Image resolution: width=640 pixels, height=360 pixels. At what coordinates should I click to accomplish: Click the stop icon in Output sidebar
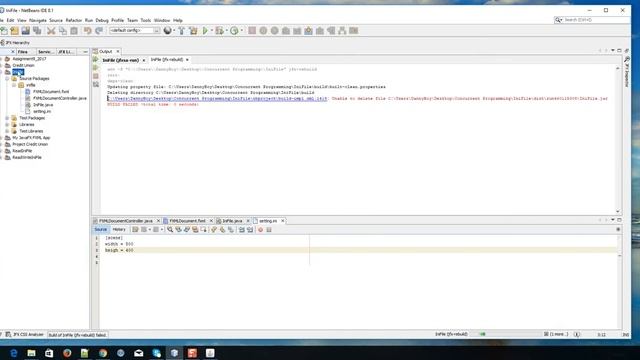coord(96,76)
